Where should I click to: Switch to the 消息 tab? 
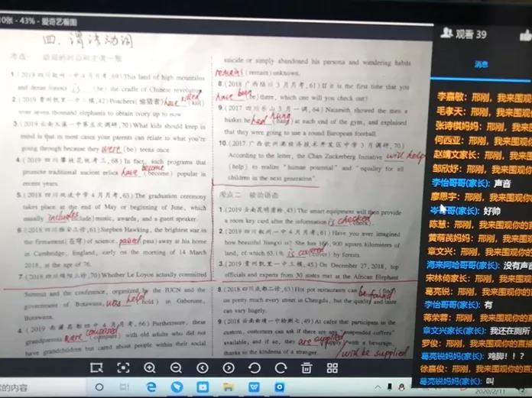[x=481, y=64]
